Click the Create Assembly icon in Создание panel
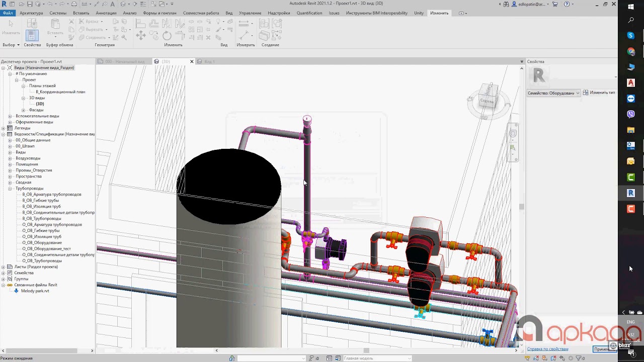The width and height of the screenshot is (644, 362). coord(264,24)
